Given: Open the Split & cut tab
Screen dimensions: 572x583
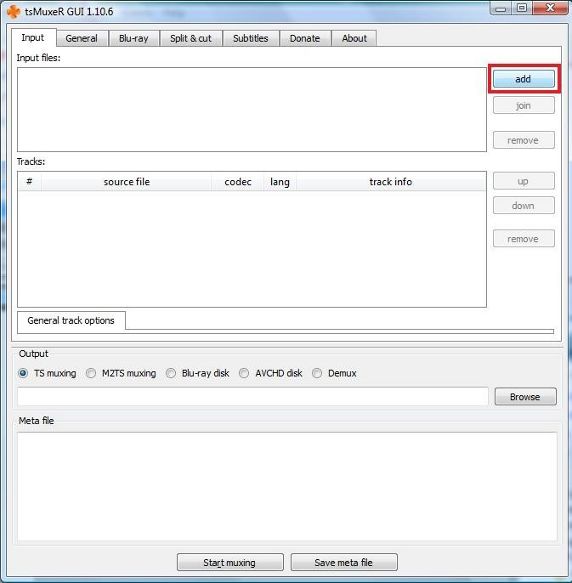Looking at the screenshot, I should [x=191, y=38].
